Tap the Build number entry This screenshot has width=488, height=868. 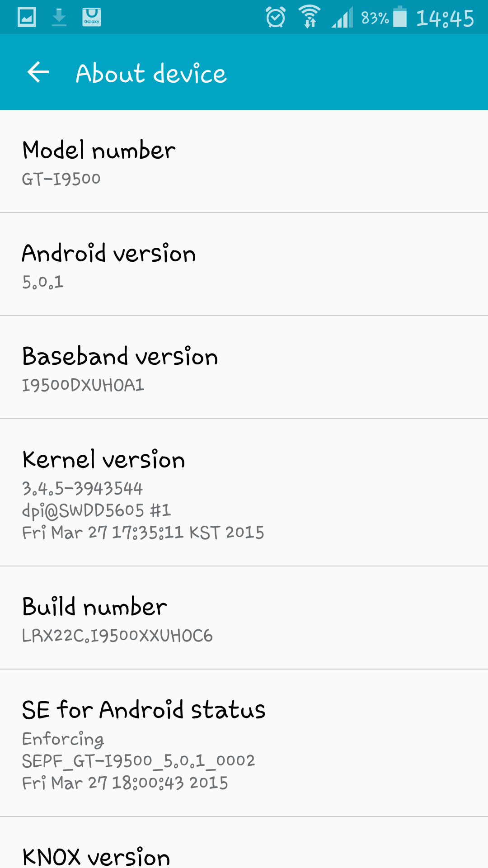tap(244, 618)
